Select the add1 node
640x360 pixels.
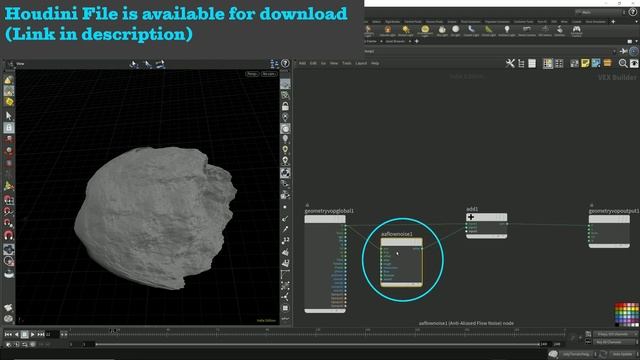(487, 226)
